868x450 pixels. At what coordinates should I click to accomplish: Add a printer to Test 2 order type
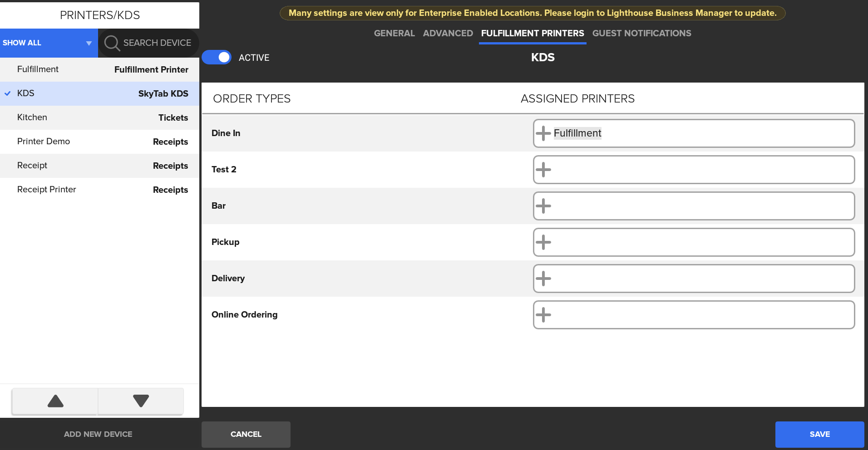tap(543, 170)
